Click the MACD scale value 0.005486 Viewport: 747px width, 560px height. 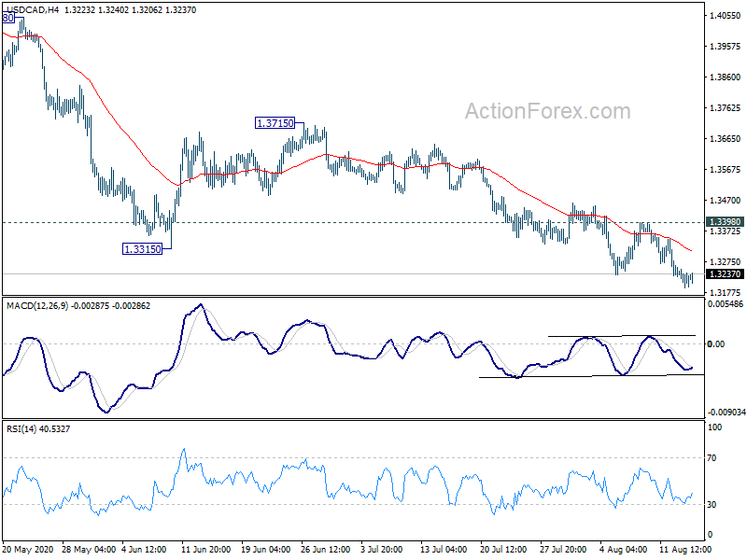point(726,304)
